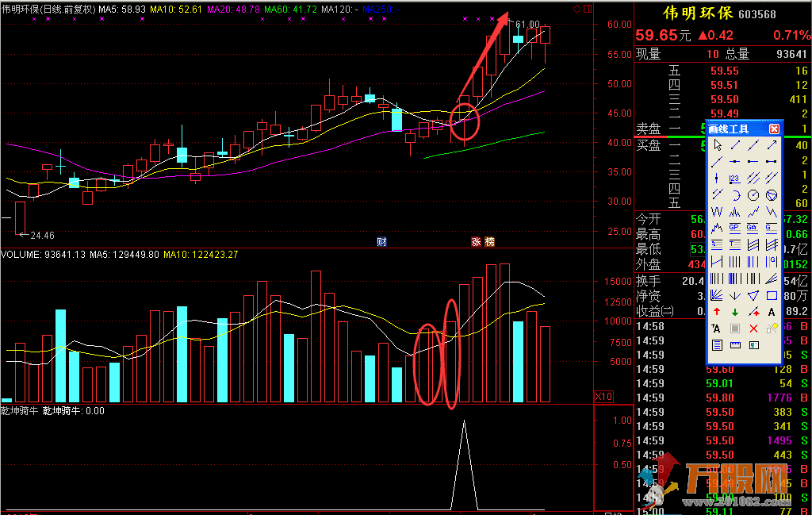Click the percentage change 0.71%
The height and width of the screenshot is (515, 812).
[792, 35]
